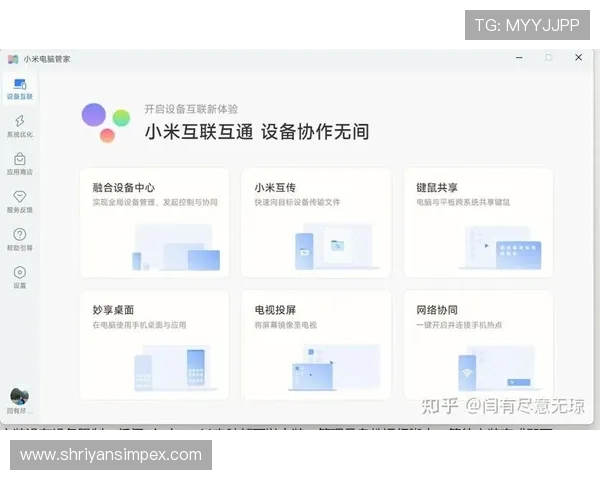Screen dimensions: 600x480
Task: Open the 应用商店 sidebar section
Action: coord(20,164)
